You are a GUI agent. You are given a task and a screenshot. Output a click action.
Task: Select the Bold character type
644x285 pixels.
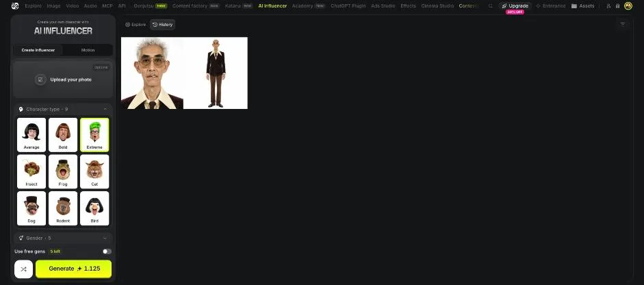(x=63, y=135)
